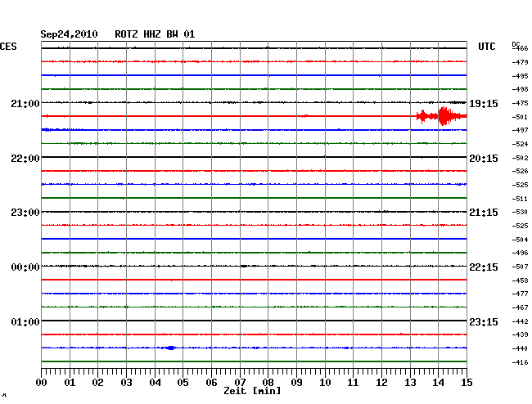Screen dimensions: 532x404
Task: Select the DC offset value -416
Action: pyautogui.click(x=520, y=362)
